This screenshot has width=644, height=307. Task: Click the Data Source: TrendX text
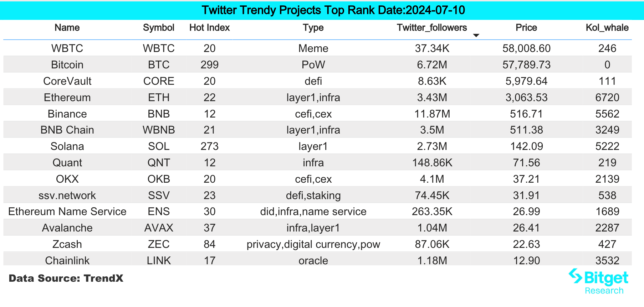point(66,278)
